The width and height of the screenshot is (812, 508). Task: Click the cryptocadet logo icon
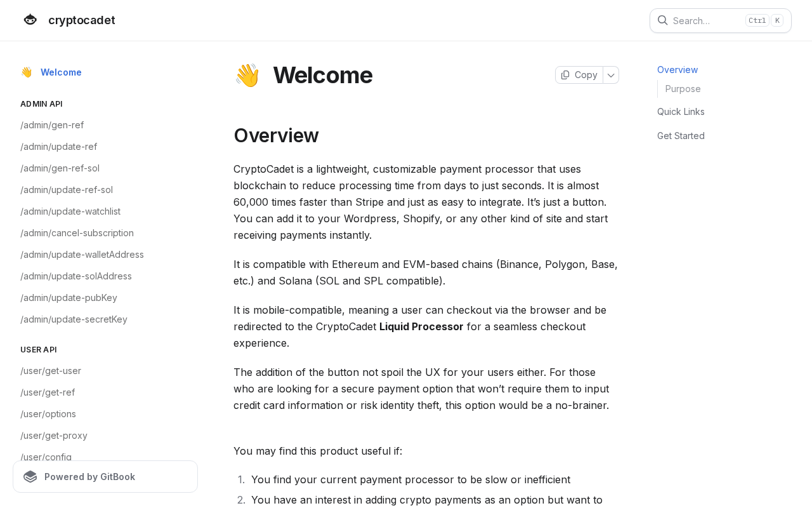tap(30, 20)
